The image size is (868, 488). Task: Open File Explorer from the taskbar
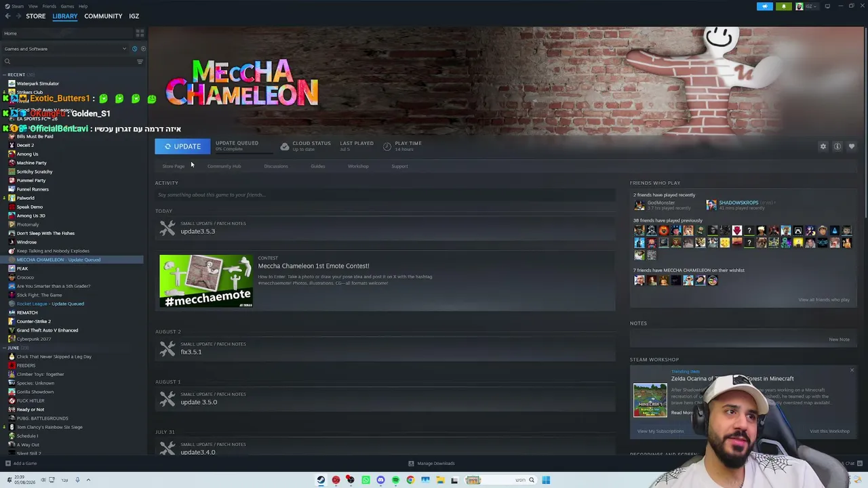(440, 481)
